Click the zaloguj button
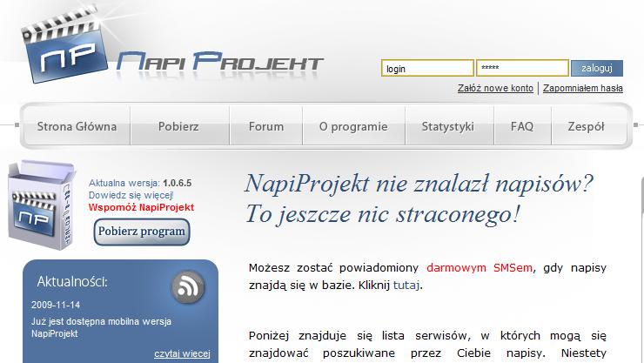The height and width of the screenshot is (363, 644). click(x=597, y=68)
